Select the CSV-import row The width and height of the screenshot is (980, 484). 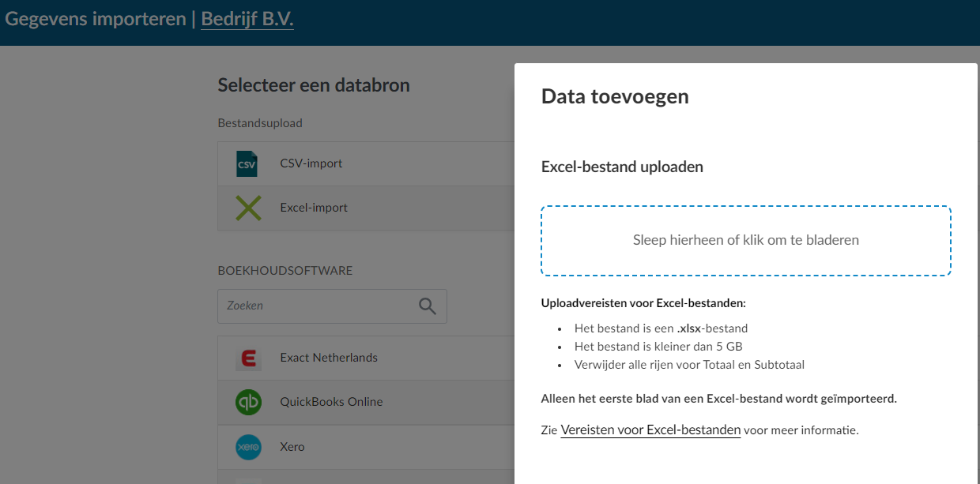[366, 164]
